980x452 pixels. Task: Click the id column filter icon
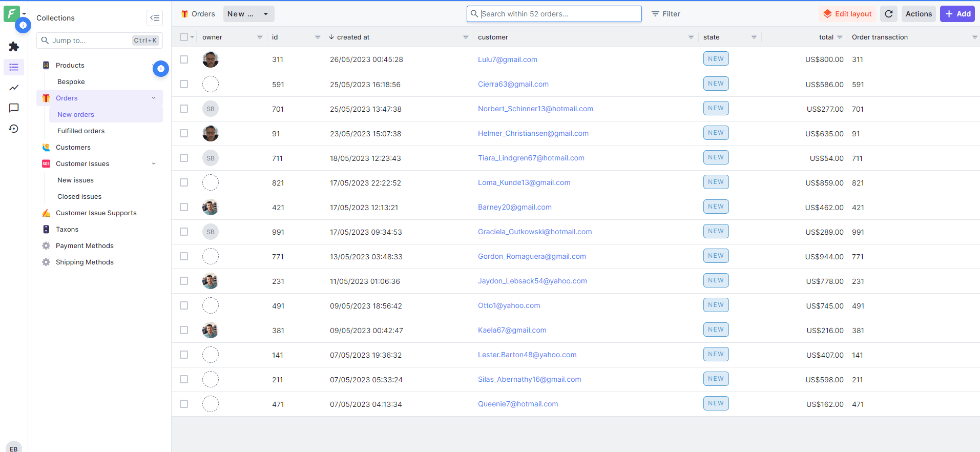[318, 37]
